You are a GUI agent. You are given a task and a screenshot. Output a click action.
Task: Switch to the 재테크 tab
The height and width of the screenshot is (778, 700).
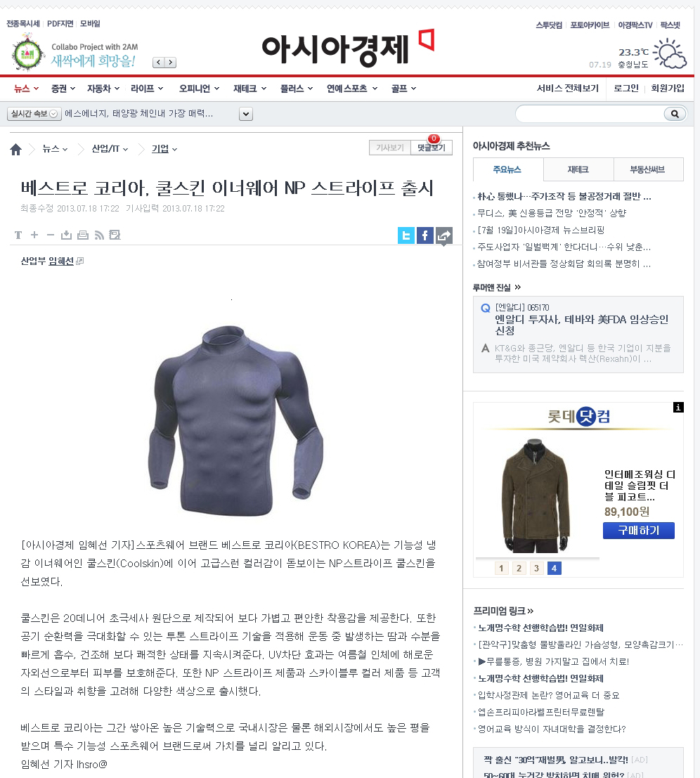tap(578, 169)
